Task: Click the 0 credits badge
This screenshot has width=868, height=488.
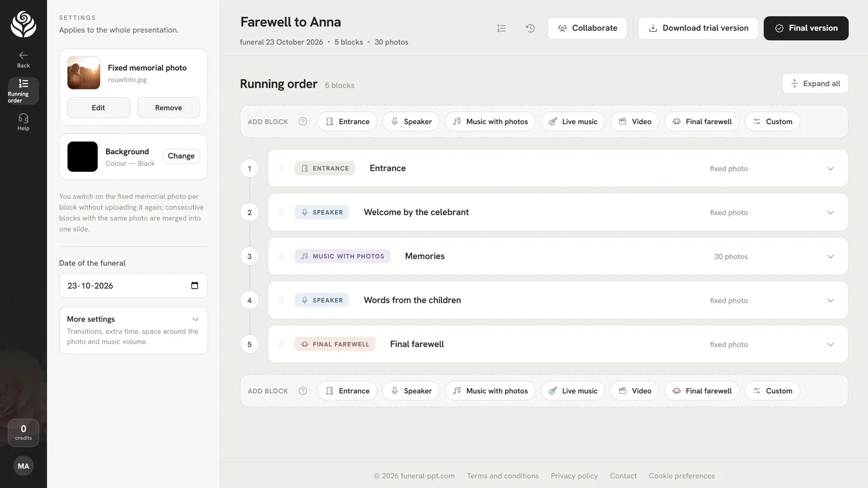Action: 23,433
